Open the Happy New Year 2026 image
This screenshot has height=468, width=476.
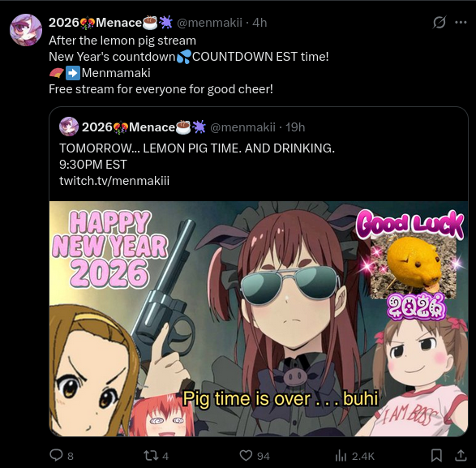click(259, 319)
